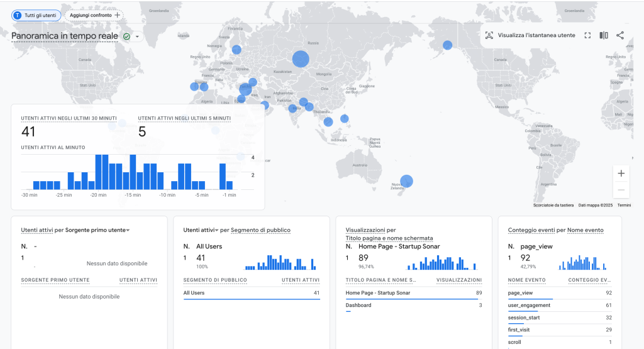
Task: Open the Scorciatoie da tastiera link
Action: (x=553, y=205)
